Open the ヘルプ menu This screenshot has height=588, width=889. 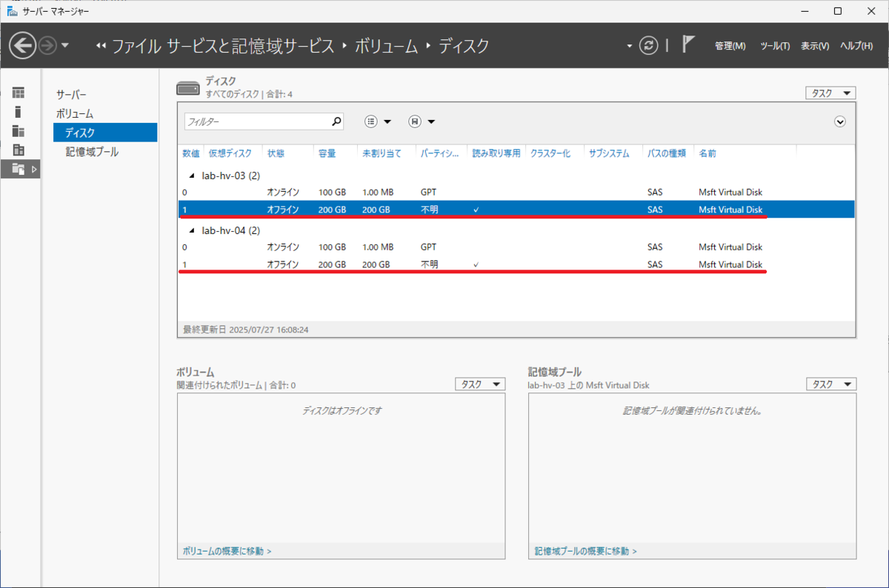[x=859, y=45]
